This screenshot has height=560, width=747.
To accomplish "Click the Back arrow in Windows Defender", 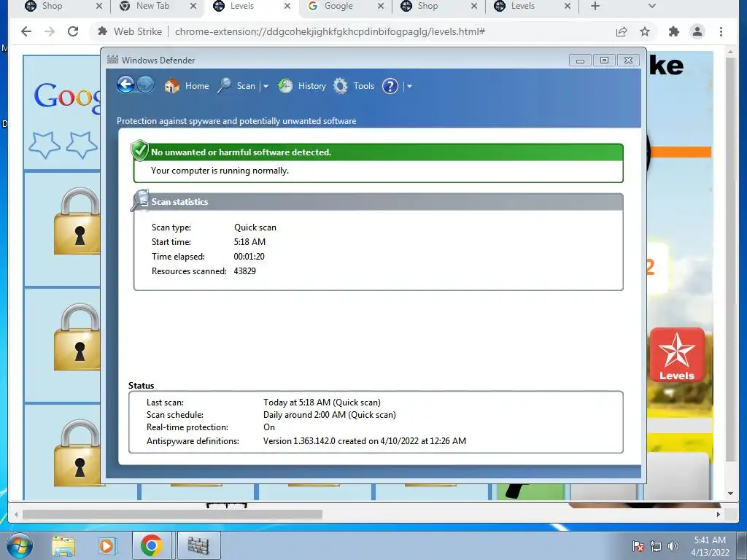I will (x=125, y=85).
